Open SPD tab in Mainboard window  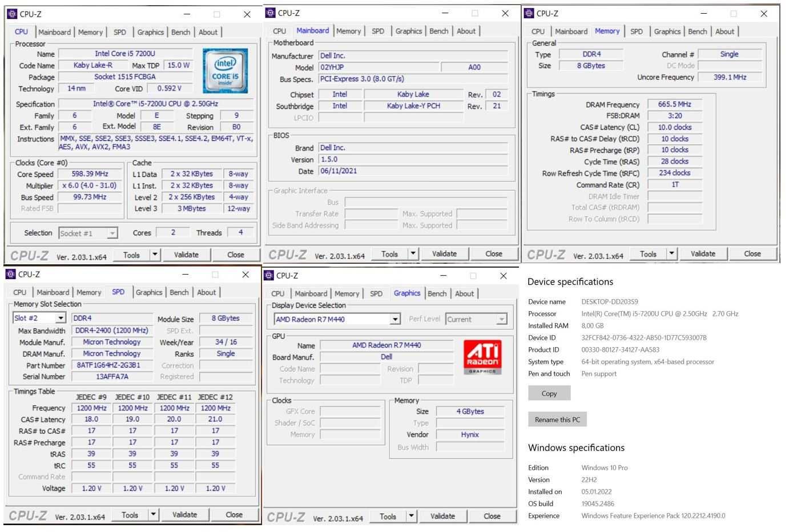378,31
